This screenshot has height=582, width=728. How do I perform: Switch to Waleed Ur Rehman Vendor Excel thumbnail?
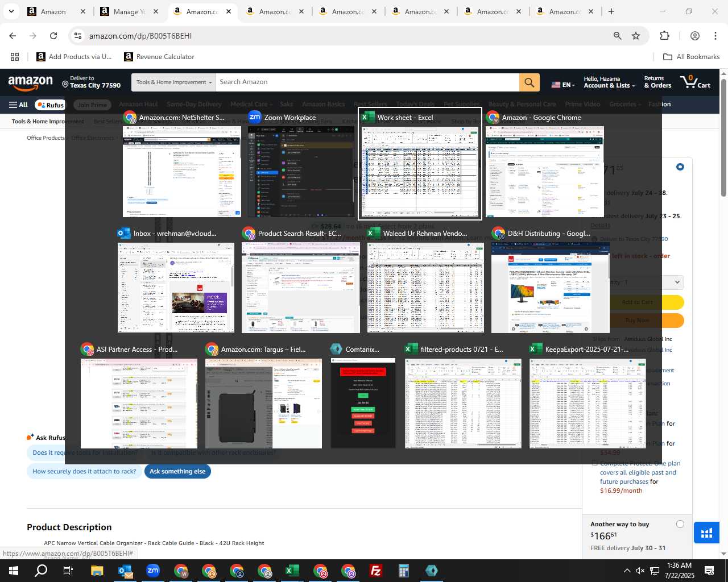tap(425, 280)
